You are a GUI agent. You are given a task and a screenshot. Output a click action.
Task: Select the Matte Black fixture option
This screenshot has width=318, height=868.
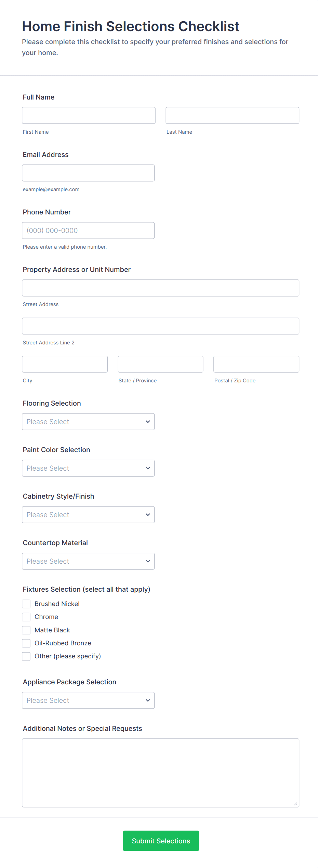coord(26,630)
